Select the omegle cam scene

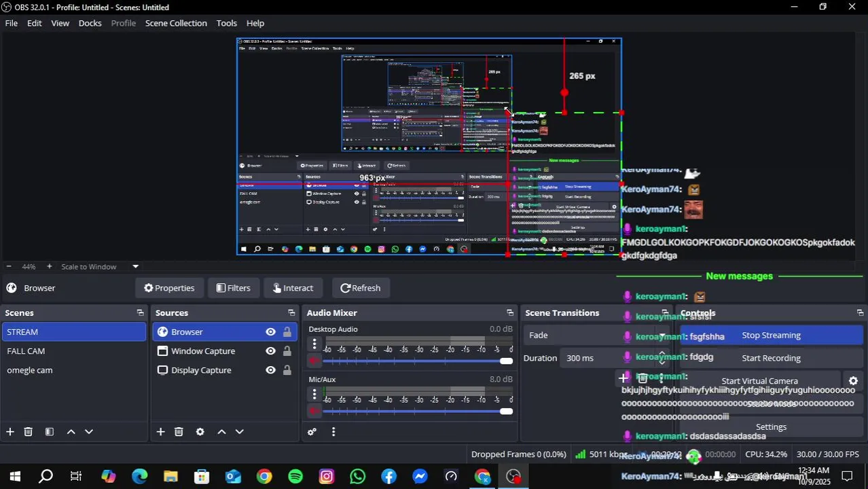coord(74,370)
